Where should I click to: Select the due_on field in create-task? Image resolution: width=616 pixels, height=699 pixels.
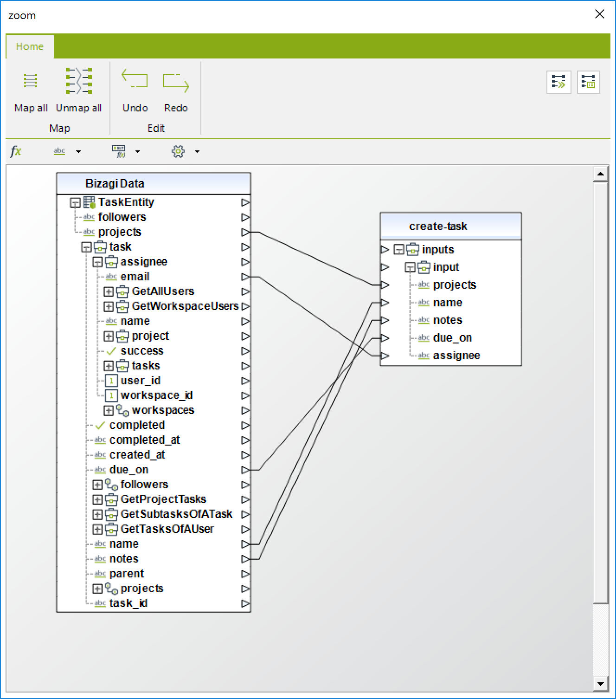(453, 338)
